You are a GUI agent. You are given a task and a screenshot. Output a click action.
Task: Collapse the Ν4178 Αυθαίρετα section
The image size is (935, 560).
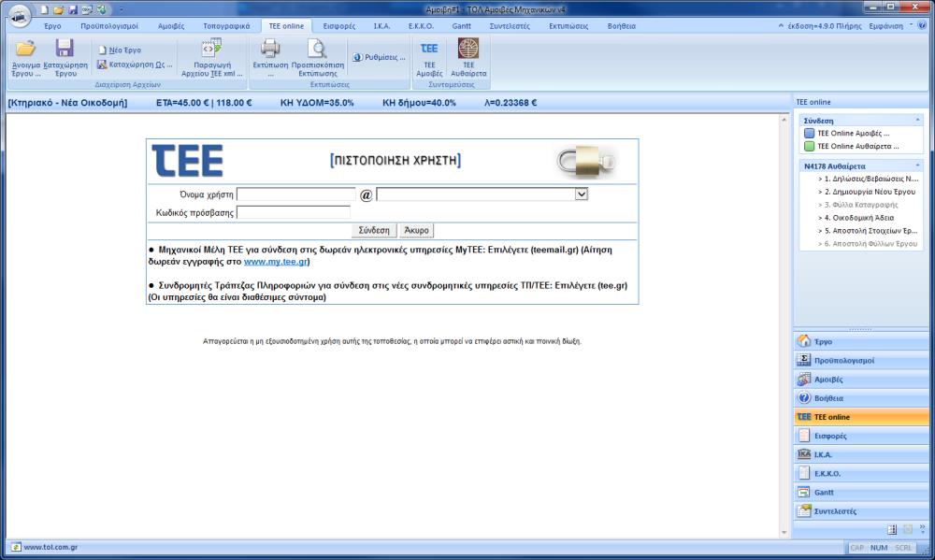[x=918, y=165]
